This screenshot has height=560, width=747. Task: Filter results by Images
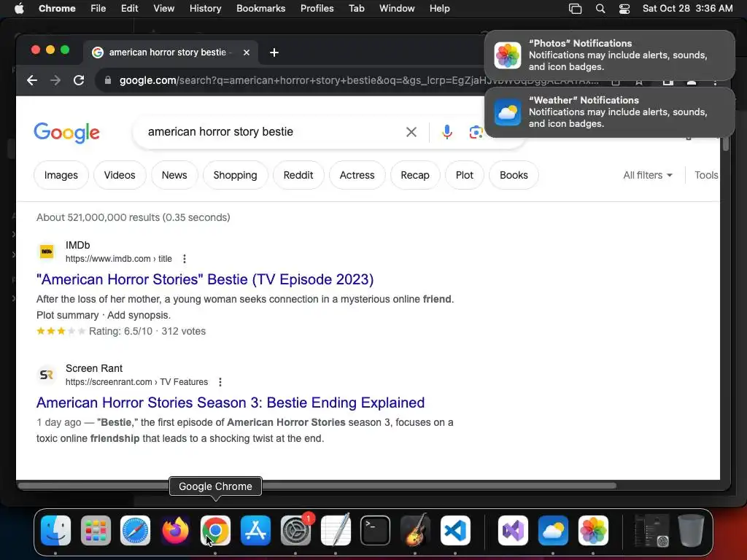point(61,175)
